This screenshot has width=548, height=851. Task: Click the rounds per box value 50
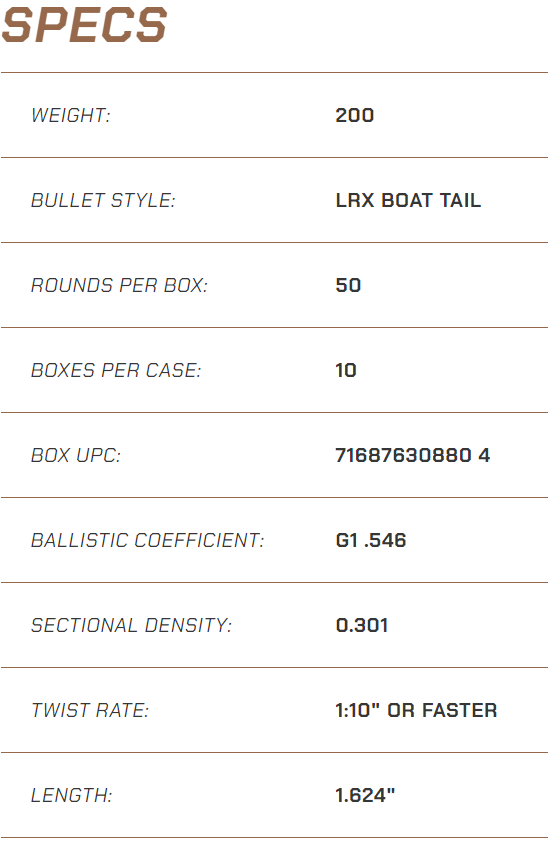coord(348,285)
